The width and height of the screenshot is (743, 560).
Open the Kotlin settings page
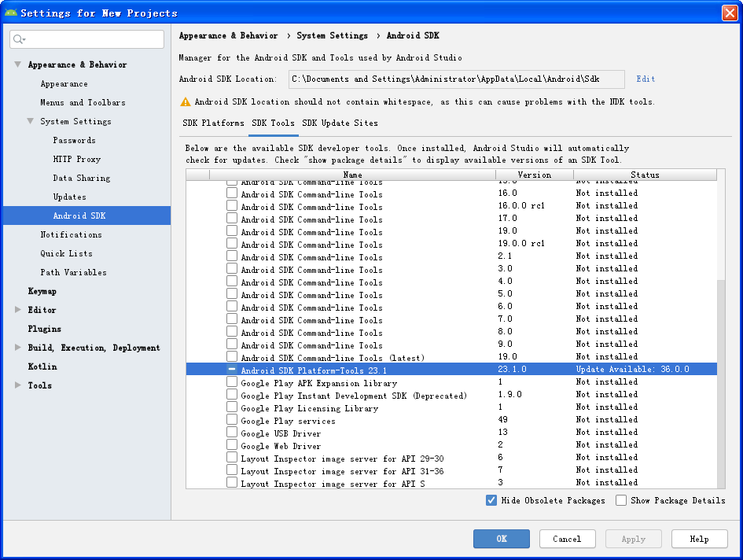click(42, 367)
